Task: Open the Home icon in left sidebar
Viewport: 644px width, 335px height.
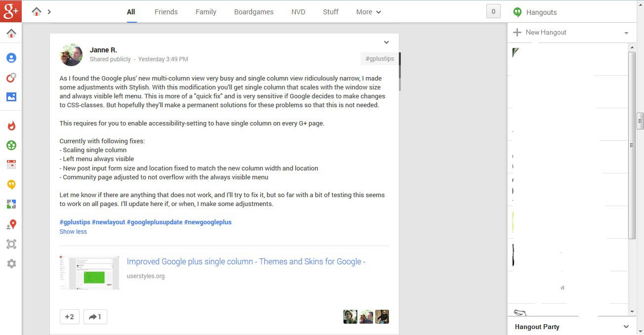Action: coord(11,34)
